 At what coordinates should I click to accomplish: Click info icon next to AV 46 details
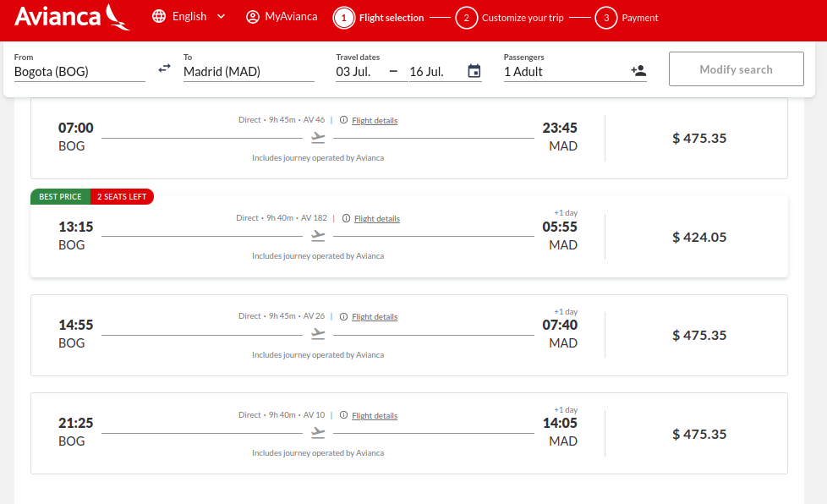(343, 120)
